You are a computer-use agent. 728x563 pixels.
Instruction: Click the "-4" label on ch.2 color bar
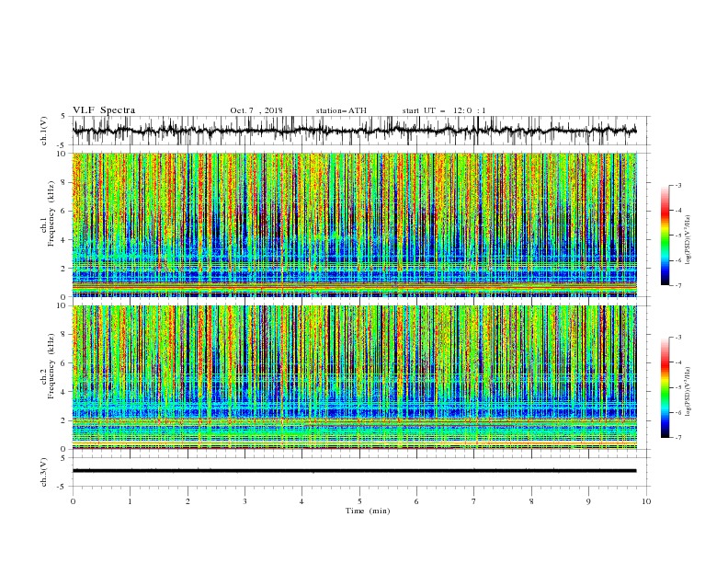pos(678,362)
